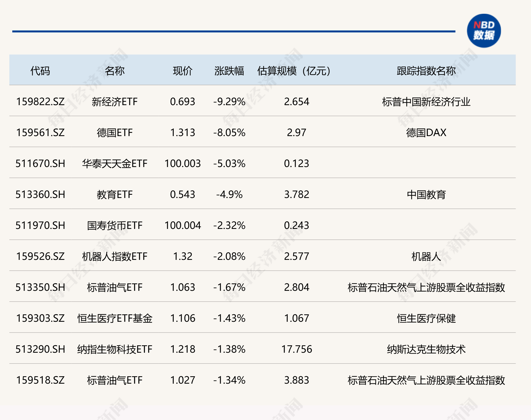Click the 估算规模(亿元) column header
531x420 pixels.
point(294,71)
